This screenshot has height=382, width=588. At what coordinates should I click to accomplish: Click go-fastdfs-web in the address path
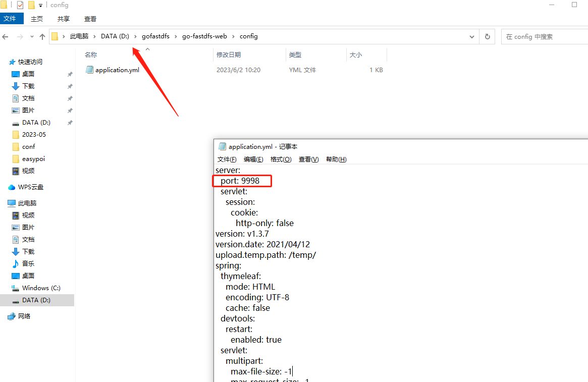tap(204, 36)
